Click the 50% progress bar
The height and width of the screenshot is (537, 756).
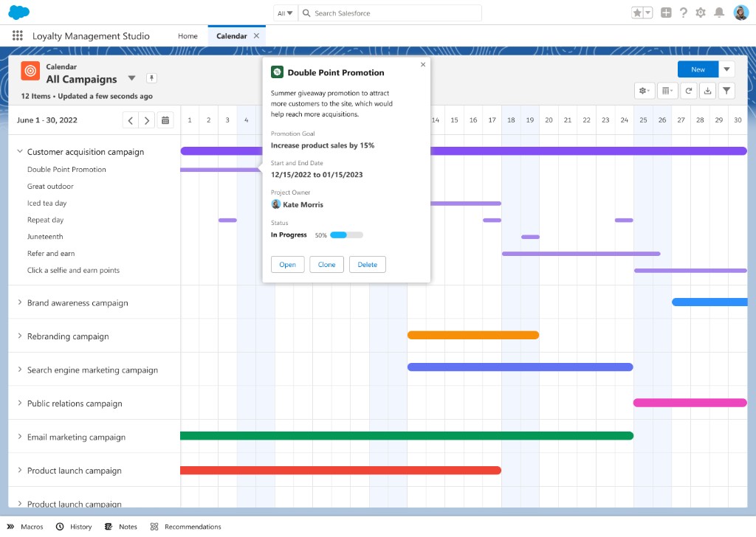tap(347, 235)
